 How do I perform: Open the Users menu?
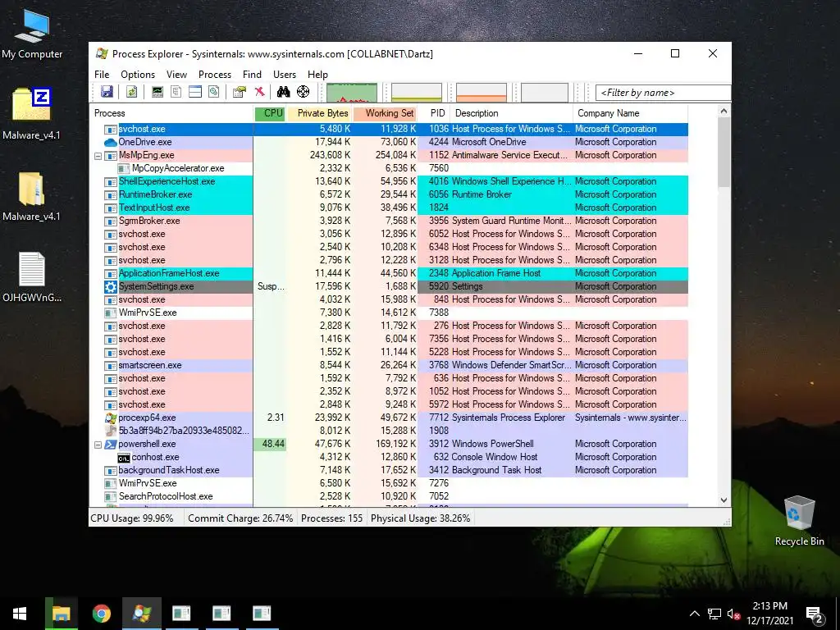(x=285, y=75)
